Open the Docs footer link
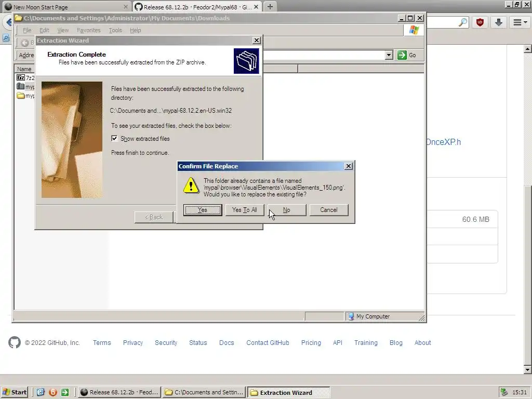Viewport: 532px width, 399px height. (227, 343)
